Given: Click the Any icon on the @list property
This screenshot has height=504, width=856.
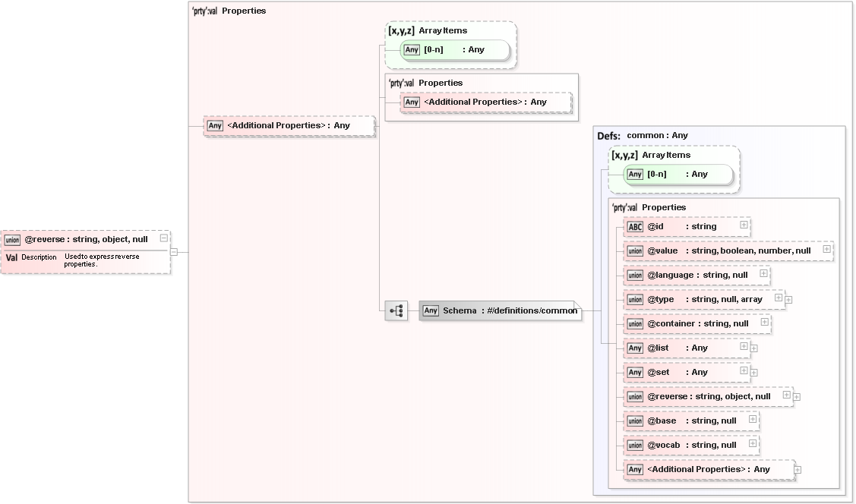Looking at the screenshot, I should pos(634,348).
